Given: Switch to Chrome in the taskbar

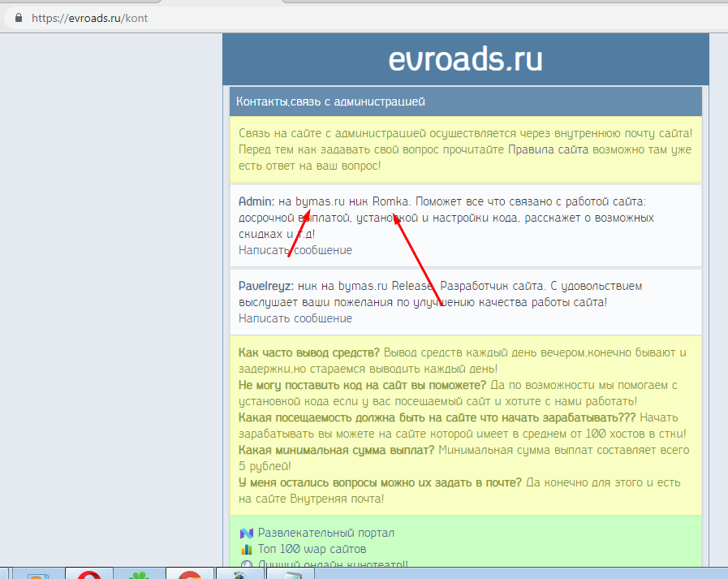Looking at the screenshot, I should (189, 573).
